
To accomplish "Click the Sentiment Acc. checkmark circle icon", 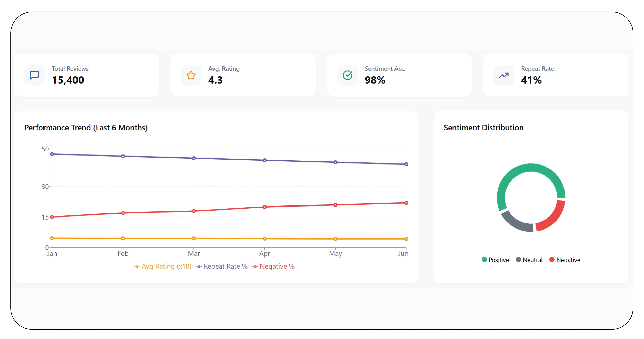I will coord(348,75).
